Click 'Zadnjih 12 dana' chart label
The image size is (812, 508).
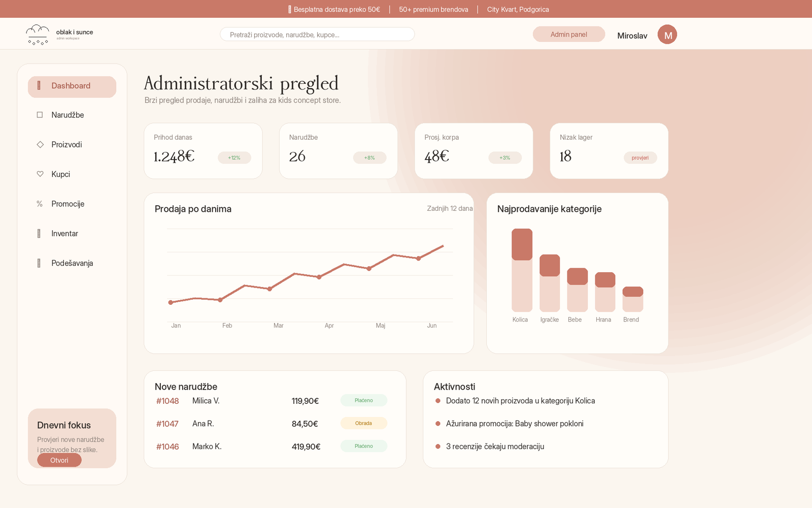click(450, 208)
